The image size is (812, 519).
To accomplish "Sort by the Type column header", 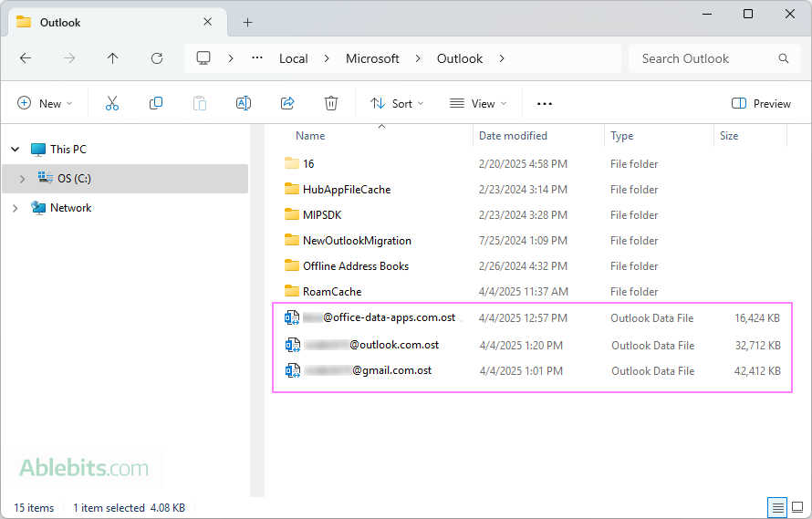I will click(621, 136).
